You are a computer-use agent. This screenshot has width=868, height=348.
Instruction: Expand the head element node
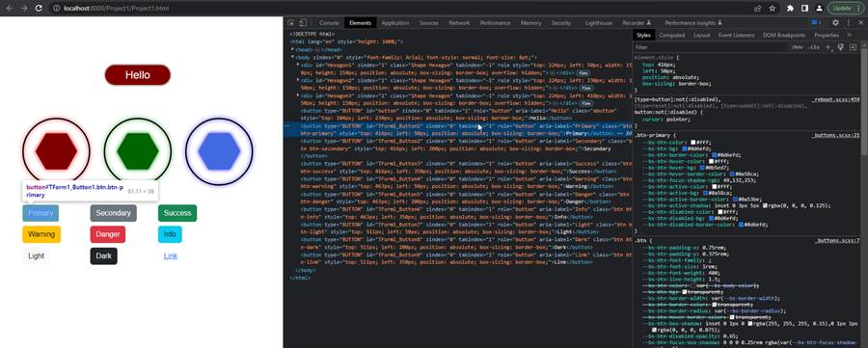point(293,49)
